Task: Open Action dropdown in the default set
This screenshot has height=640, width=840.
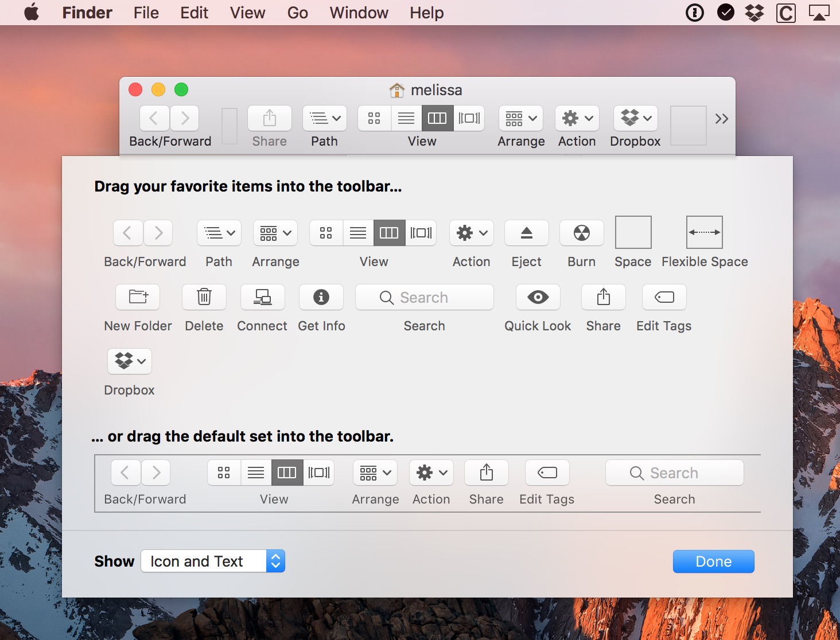Action: [431, 473]
